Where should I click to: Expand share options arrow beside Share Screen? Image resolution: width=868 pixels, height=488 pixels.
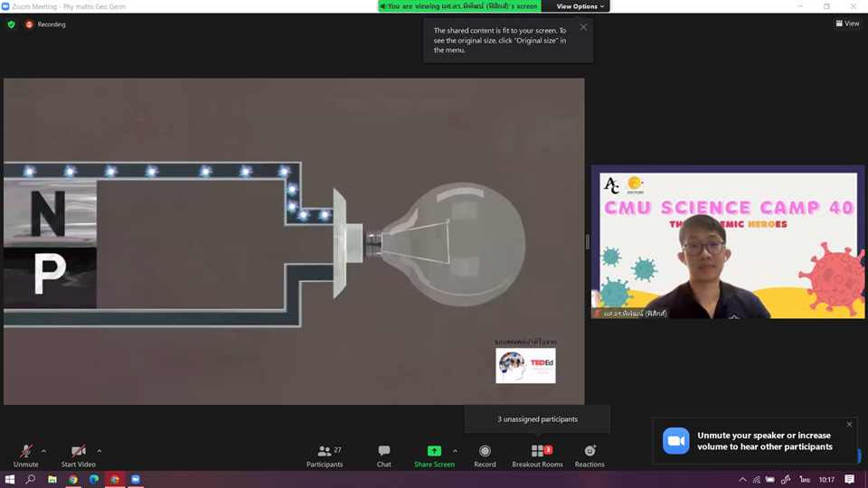coord(455,451)
